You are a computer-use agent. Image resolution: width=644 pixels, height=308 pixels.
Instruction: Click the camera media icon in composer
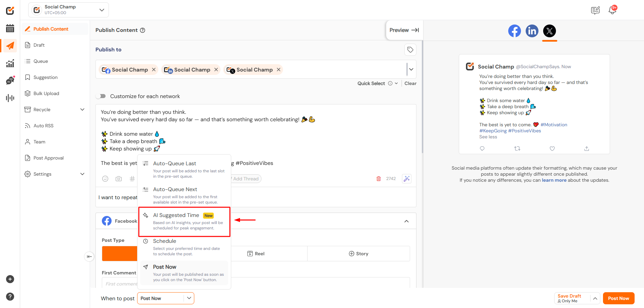[x=119, y=179]
